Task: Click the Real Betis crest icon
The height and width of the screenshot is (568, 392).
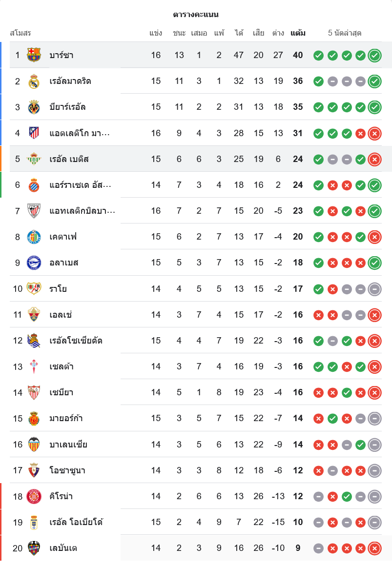Action: 34,159
